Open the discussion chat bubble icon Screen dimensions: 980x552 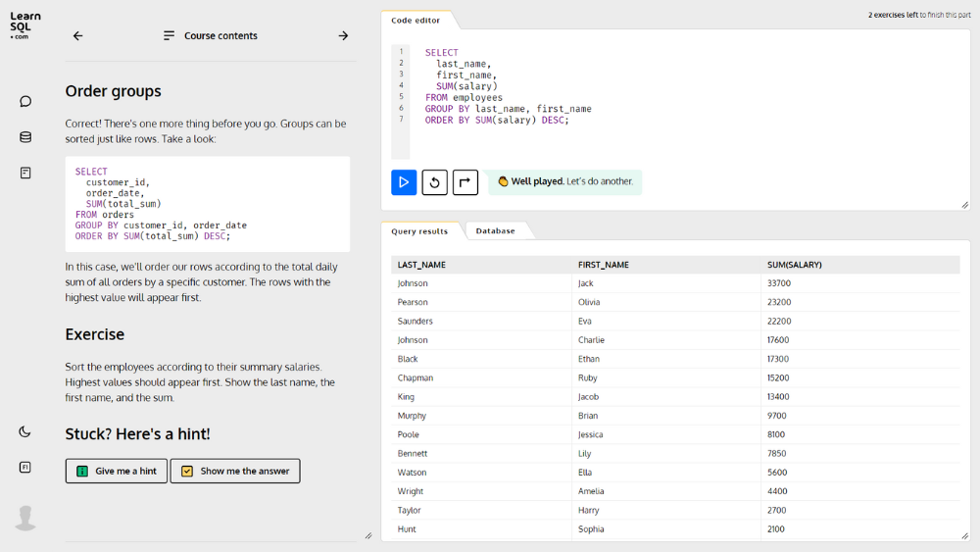click(25, 101)
